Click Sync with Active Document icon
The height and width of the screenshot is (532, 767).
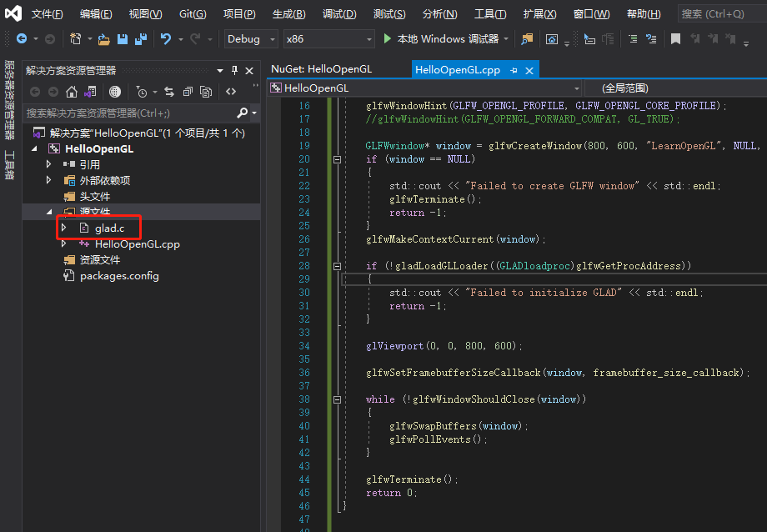[x=169, y=92]
